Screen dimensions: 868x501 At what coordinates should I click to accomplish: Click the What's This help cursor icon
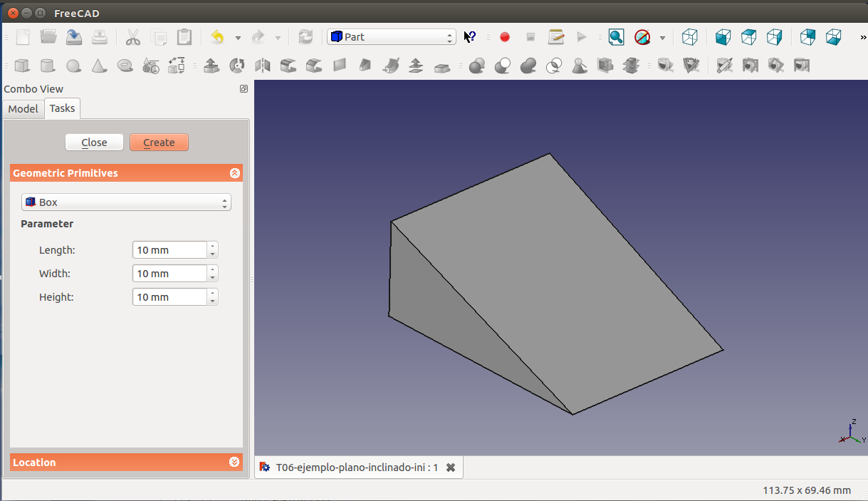tap(470, 37)
